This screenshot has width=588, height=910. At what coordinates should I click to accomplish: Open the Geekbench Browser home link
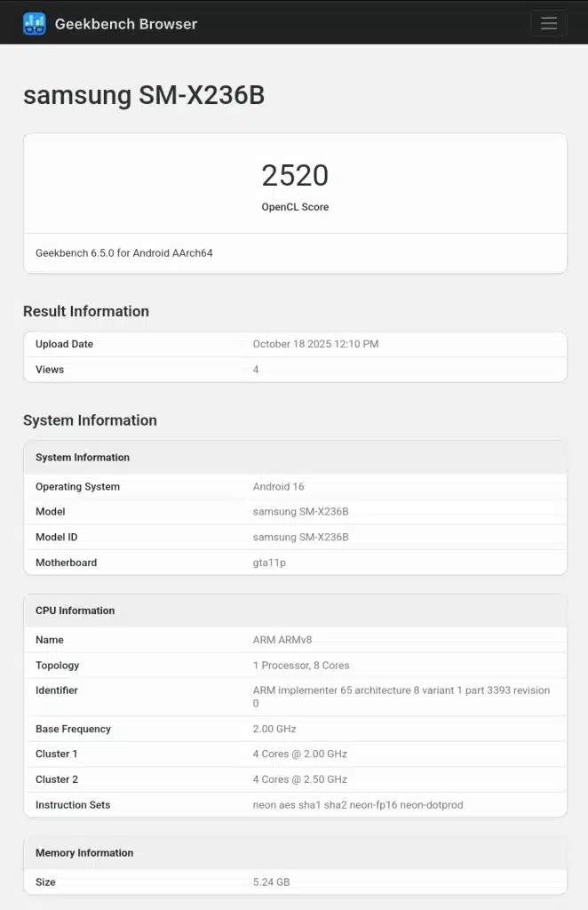point(125,24)
